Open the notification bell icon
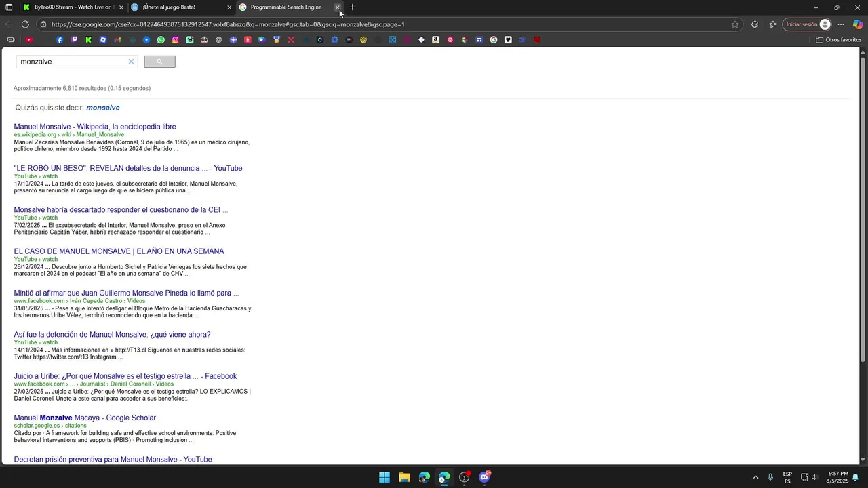This screenshot has width=868, height=488. (x=856, y=477)
